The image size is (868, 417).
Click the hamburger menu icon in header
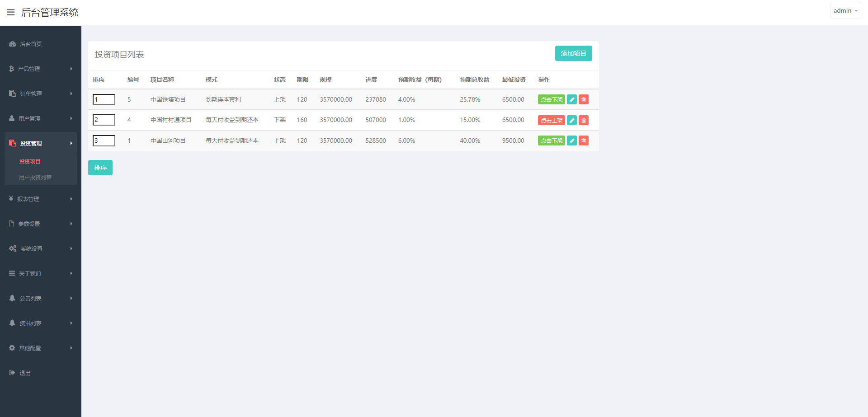[11, 12]
